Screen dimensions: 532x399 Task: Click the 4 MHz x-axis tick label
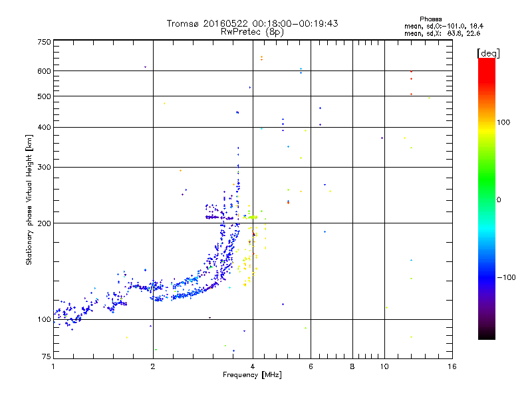coord(252,366)
